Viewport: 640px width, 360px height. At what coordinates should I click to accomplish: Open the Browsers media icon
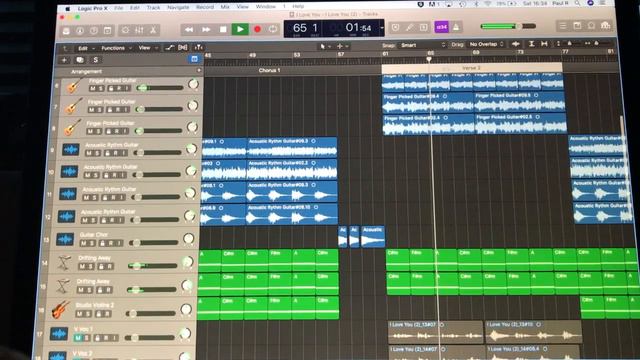pos(606,26)
